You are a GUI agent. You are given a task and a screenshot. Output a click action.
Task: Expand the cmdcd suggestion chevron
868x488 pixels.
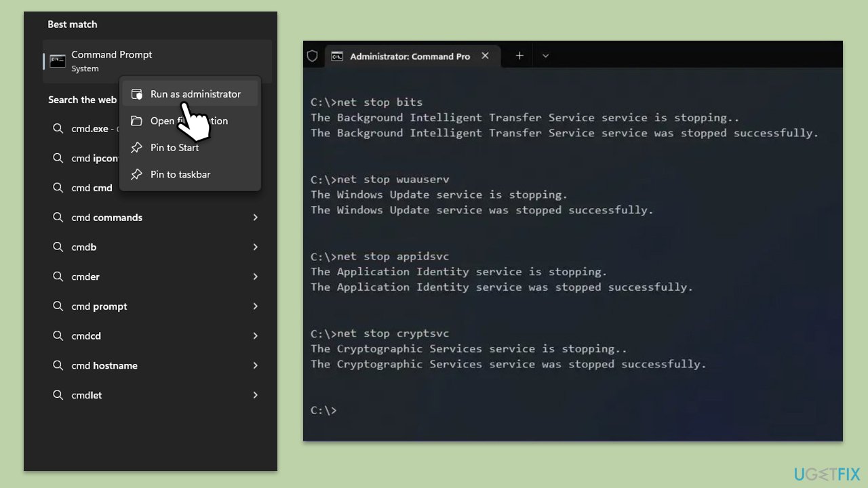click(x=256, y=335)
